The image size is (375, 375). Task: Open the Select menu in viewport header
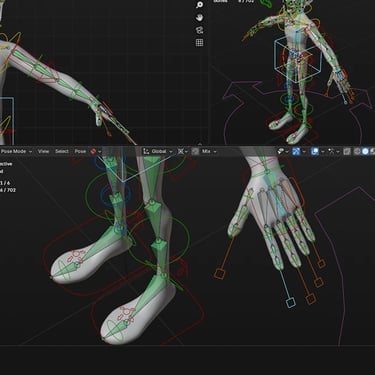point(62,151)
